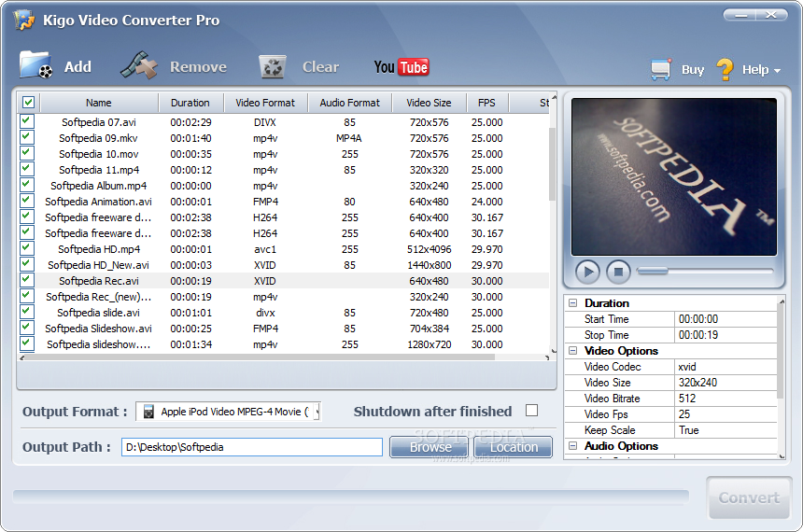Uncheck Softpedia 09.mkv checkbox
This screenshot has width=803, height=532.
pyautogui.click(x=27, y=137)
